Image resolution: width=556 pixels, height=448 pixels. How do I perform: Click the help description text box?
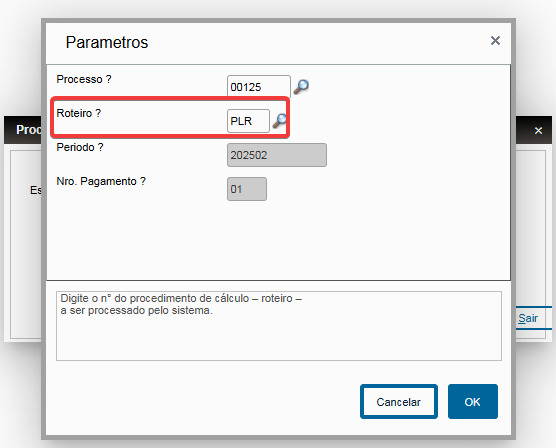tap(279, 326)
